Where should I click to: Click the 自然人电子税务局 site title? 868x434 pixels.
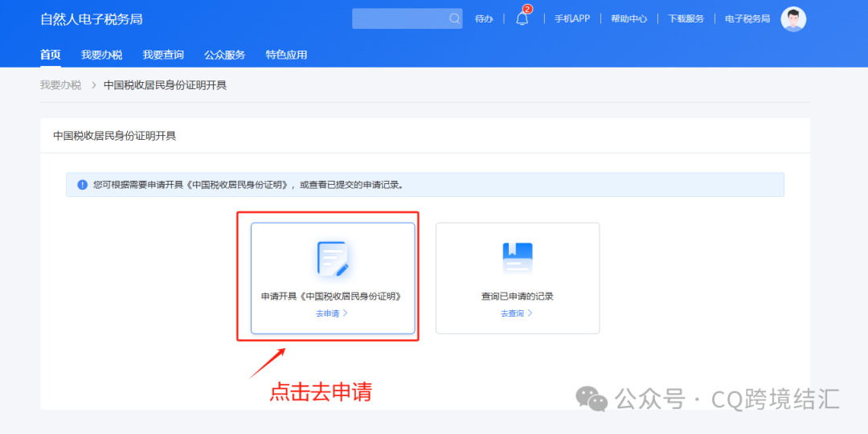coord(92,19)
